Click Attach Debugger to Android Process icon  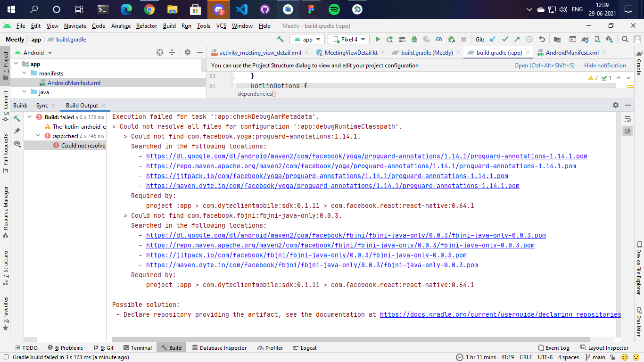[x=451, y=40]
